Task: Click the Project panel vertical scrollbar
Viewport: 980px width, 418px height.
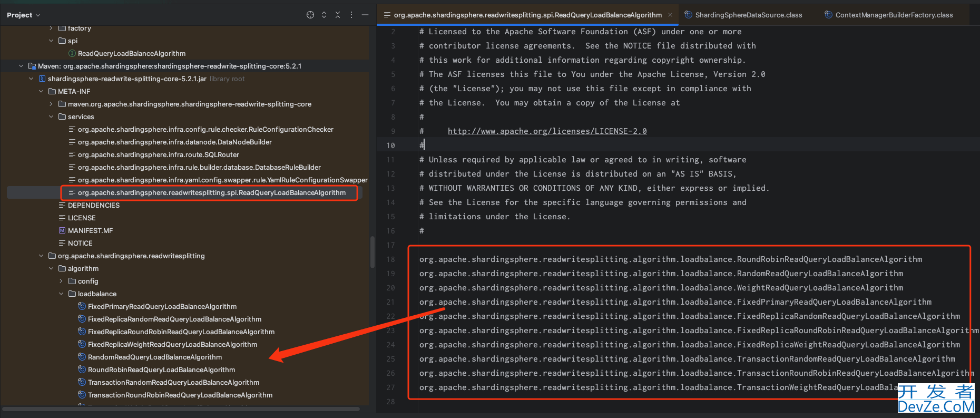Action: 373,252
